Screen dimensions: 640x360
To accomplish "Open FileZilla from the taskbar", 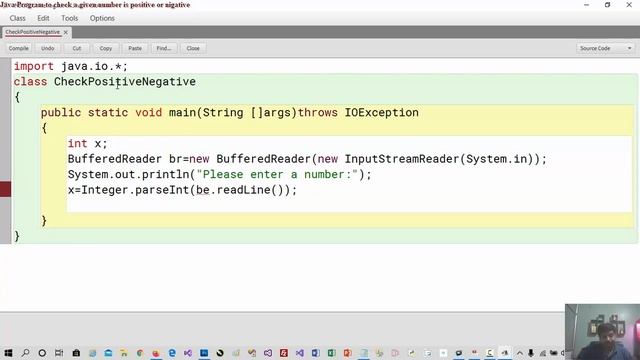I will [x=284, y=353].
